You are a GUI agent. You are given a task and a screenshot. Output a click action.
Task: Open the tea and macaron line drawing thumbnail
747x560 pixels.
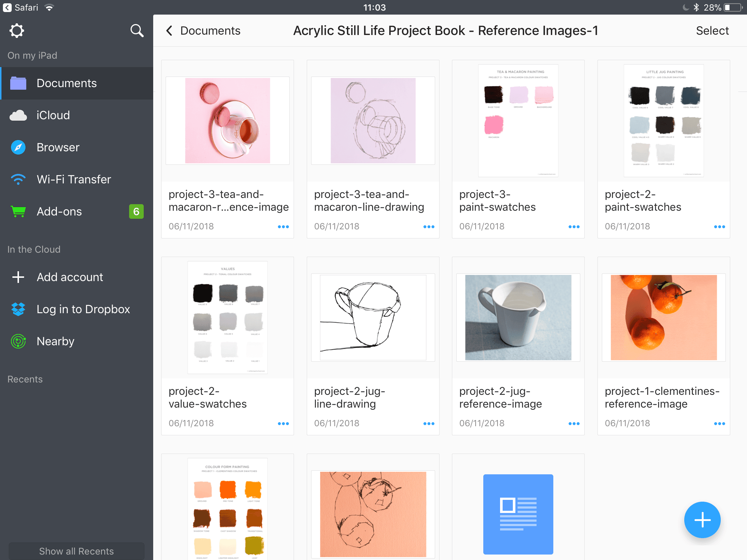pyautogui.click(x=373, y=121)
